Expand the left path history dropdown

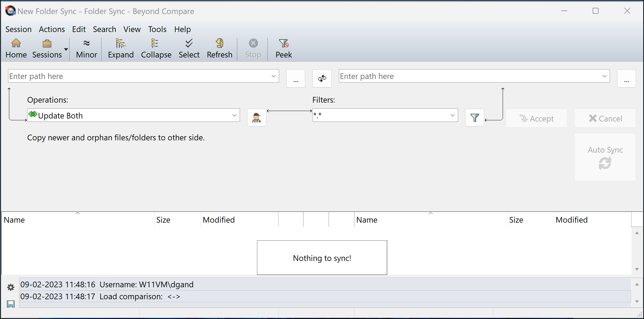coord(273,76)
